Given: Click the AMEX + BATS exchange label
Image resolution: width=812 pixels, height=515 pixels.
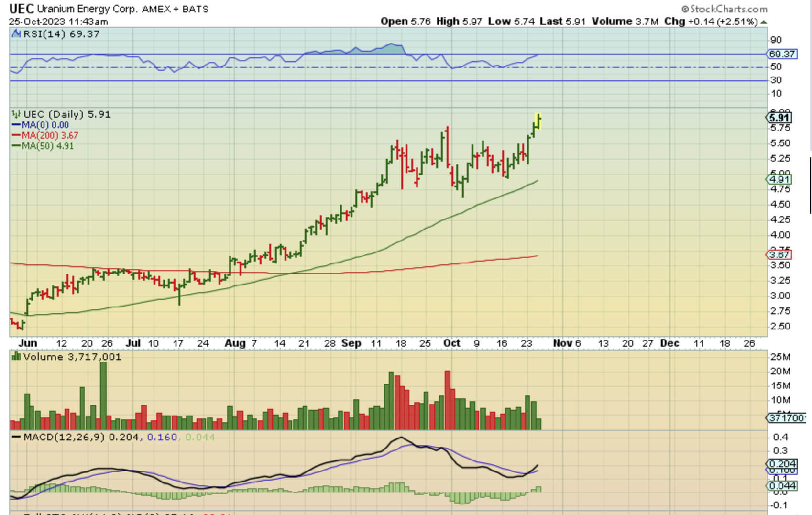Looking at the screenshot, I should [175, 9].
